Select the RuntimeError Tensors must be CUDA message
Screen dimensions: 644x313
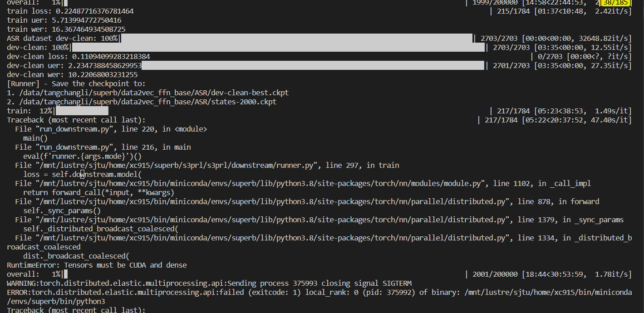pyautogui.click(x=95, y=265)
